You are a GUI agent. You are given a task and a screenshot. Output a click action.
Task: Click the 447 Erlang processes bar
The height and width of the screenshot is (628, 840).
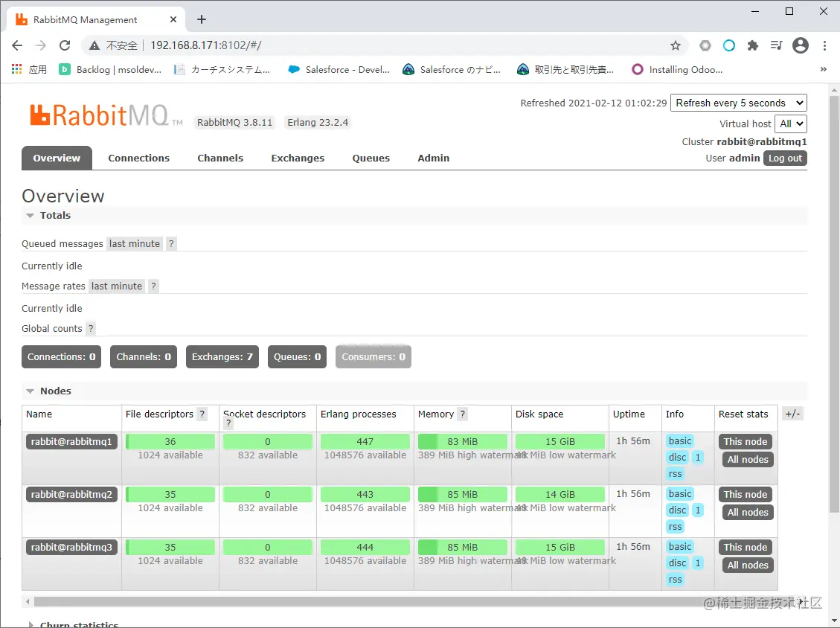[x=365, y=441]
